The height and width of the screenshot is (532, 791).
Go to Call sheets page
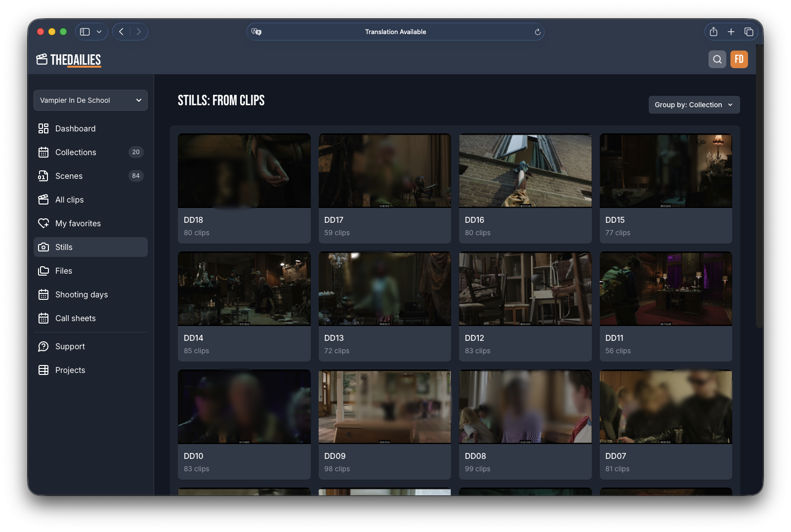coord(90,318)
